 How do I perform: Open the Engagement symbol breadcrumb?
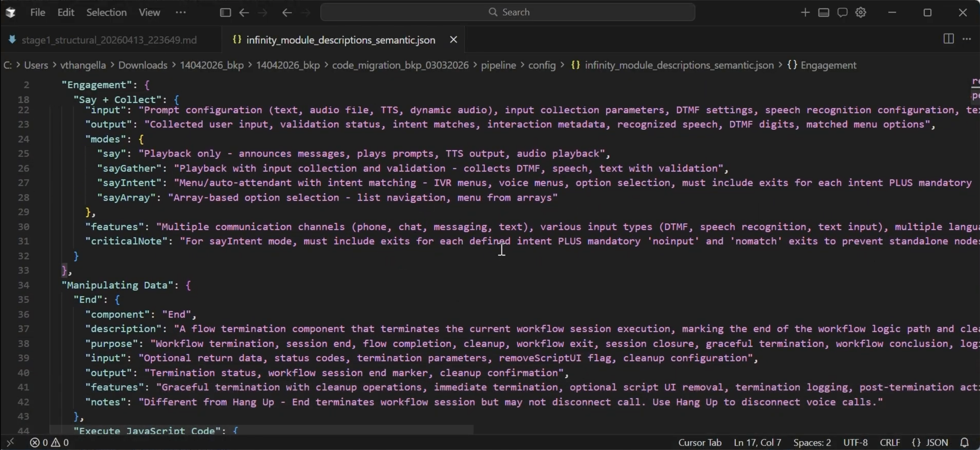pos(828,65)
